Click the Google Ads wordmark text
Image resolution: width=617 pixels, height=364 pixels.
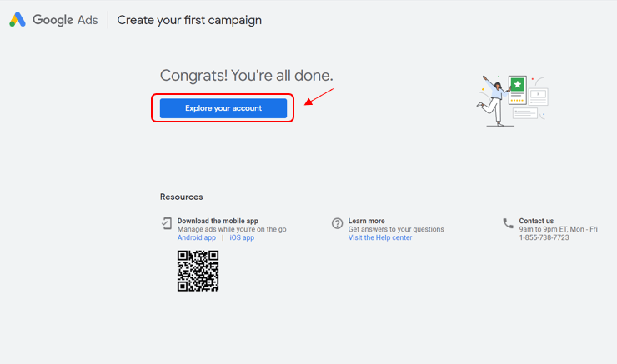pos(65,20)
